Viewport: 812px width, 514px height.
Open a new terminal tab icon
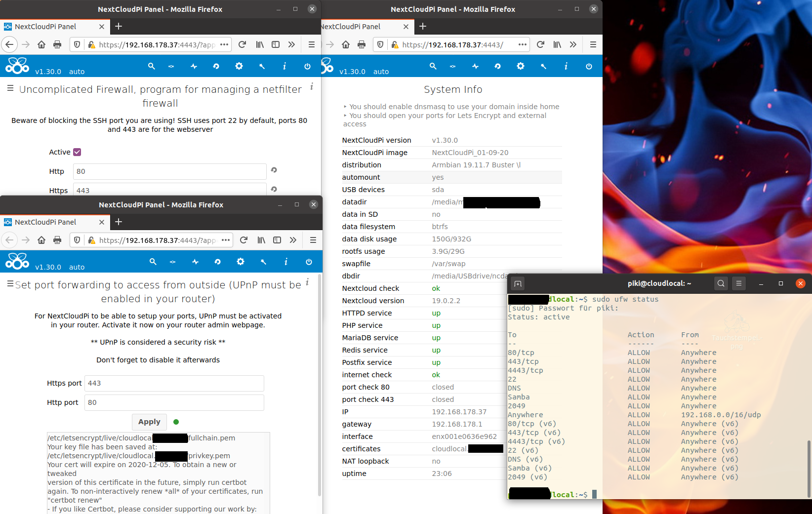click(x=518, y=283)
